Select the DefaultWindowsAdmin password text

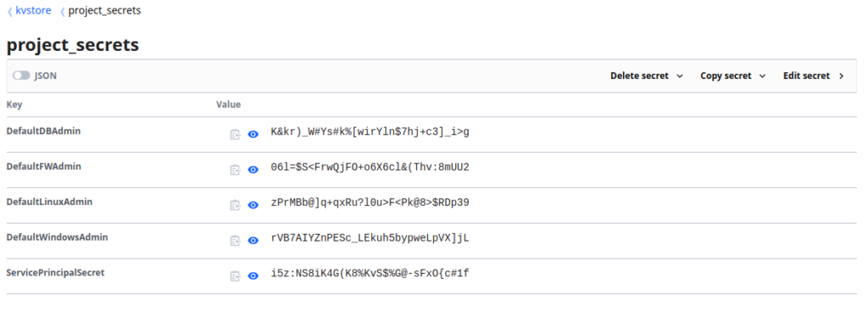[x=370, y=238]
